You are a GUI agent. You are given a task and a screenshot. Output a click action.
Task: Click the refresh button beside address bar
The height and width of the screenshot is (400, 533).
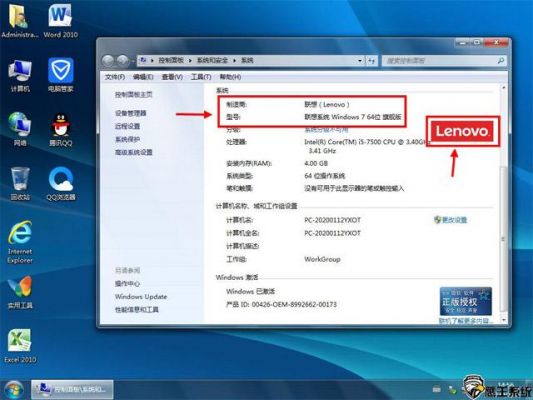[x=371, y=61]
